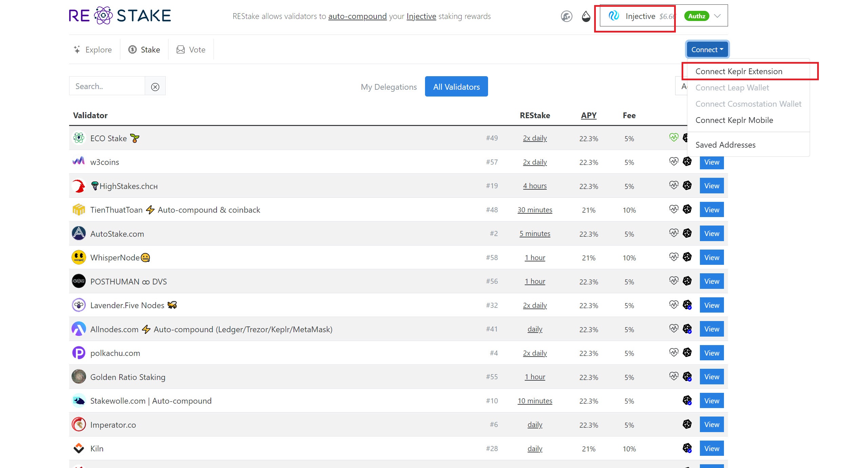The image size is (868, 468).
Task: Click the ECO Stake validator logo
Action: pyautogui.click(x=79, y=138)
